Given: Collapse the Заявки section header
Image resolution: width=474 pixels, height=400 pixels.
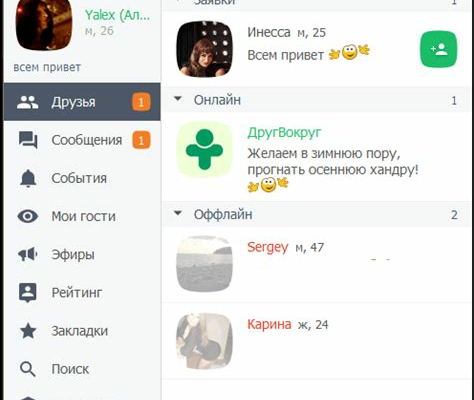Looking at the screenshot, I should pyautogui.click(x=316, y=3).
